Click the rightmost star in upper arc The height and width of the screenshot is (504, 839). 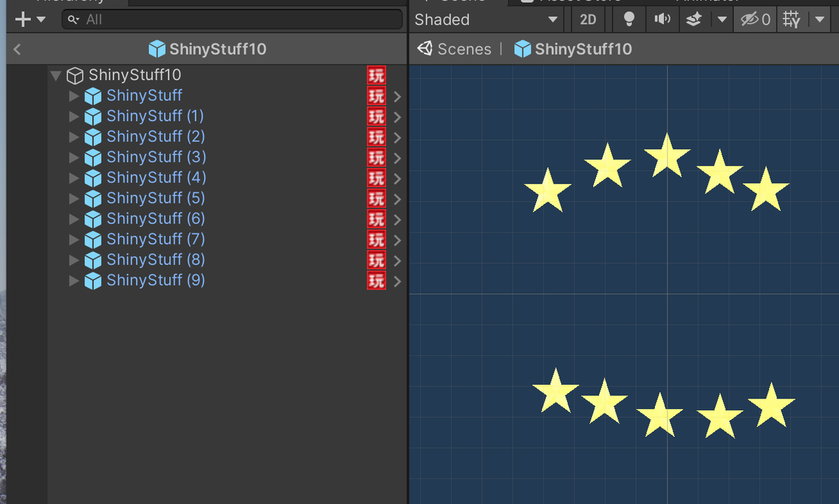point(766,190)
